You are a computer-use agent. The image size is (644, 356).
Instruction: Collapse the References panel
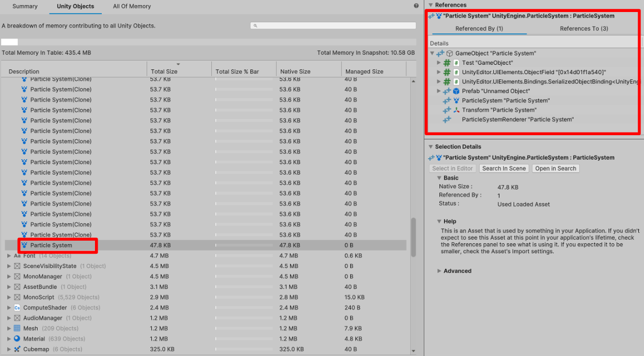(431, 5)
